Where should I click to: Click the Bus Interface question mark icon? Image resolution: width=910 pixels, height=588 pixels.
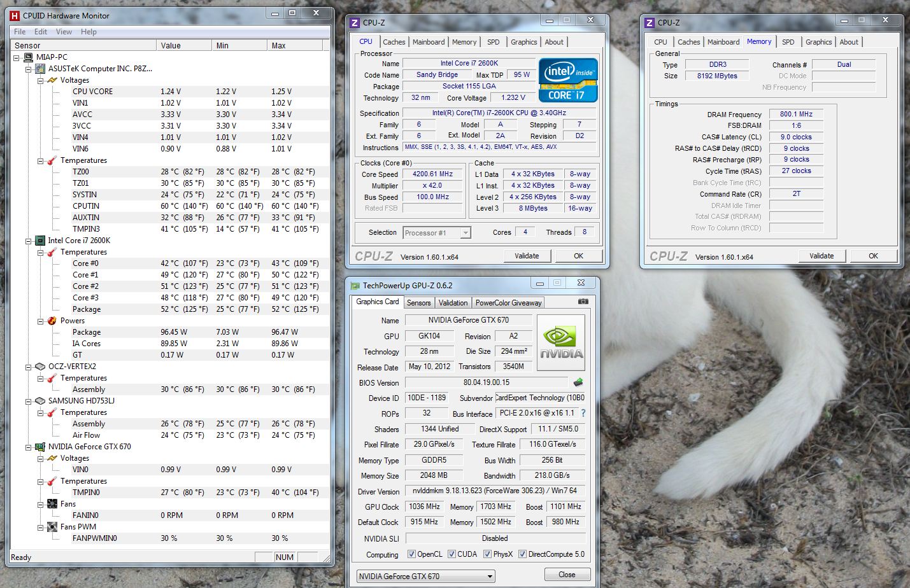[583, 413]
